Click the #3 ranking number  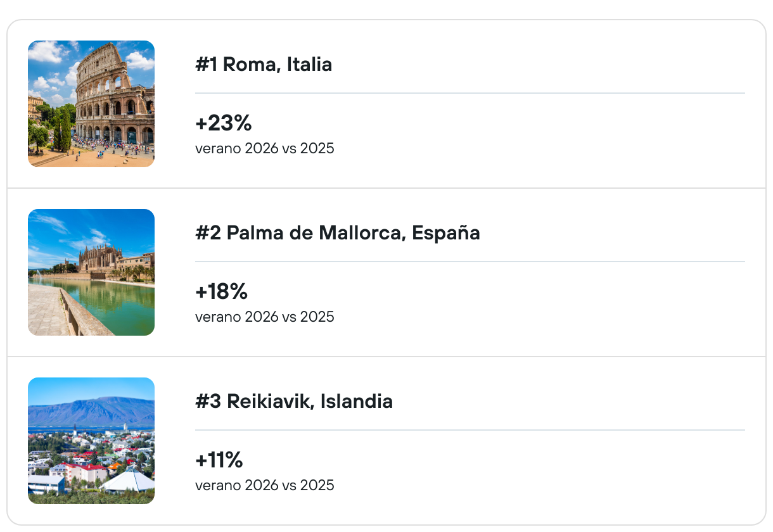(x=207, y=402)
